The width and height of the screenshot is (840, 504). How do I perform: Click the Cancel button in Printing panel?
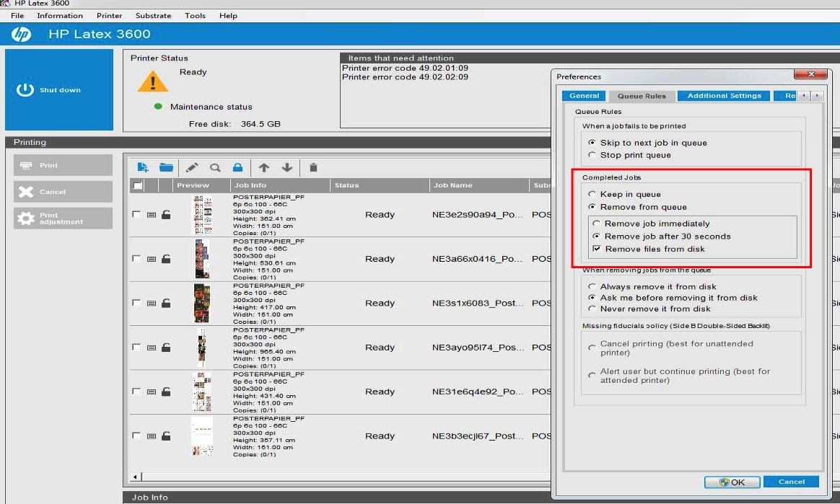64,192
